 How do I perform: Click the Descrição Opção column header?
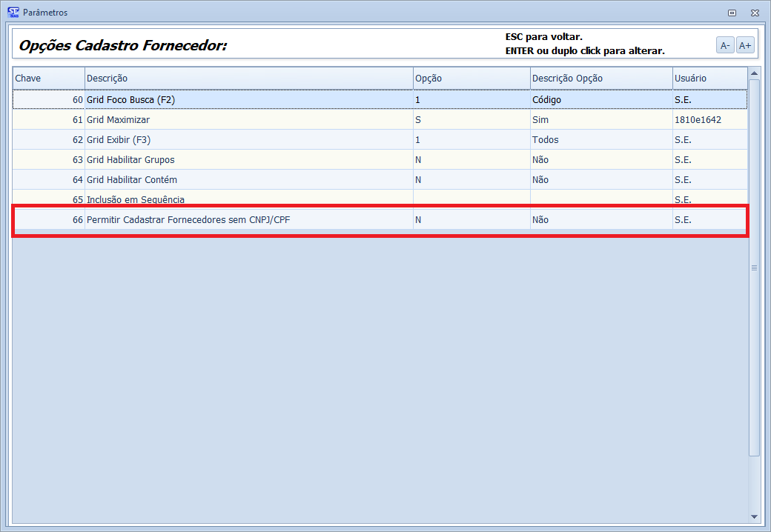(x=600, y=79)
